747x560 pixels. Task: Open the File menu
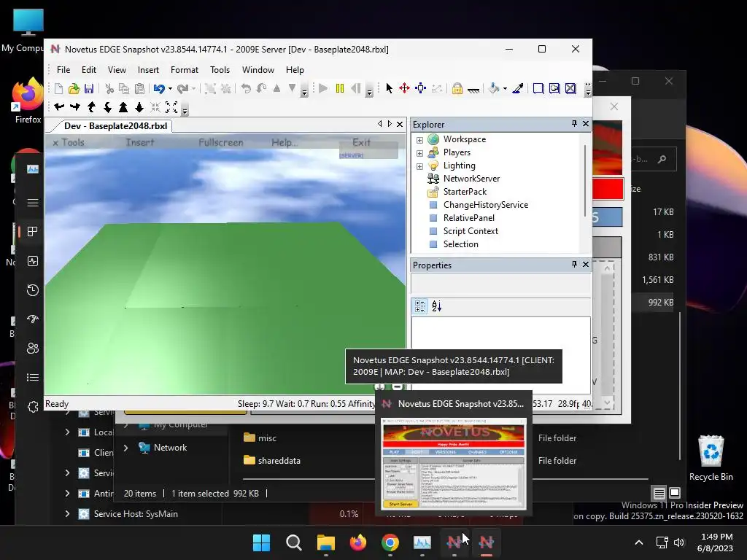click(x=63, y=70)
